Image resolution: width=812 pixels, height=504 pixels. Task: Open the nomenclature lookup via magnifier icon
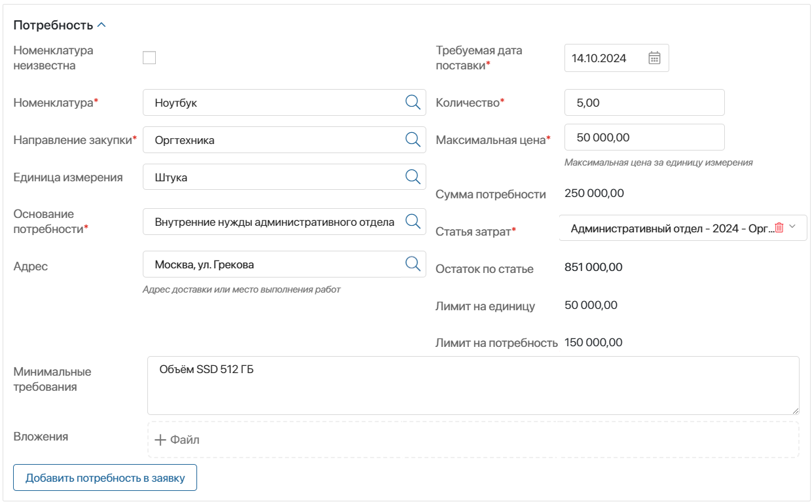[412, 102]
